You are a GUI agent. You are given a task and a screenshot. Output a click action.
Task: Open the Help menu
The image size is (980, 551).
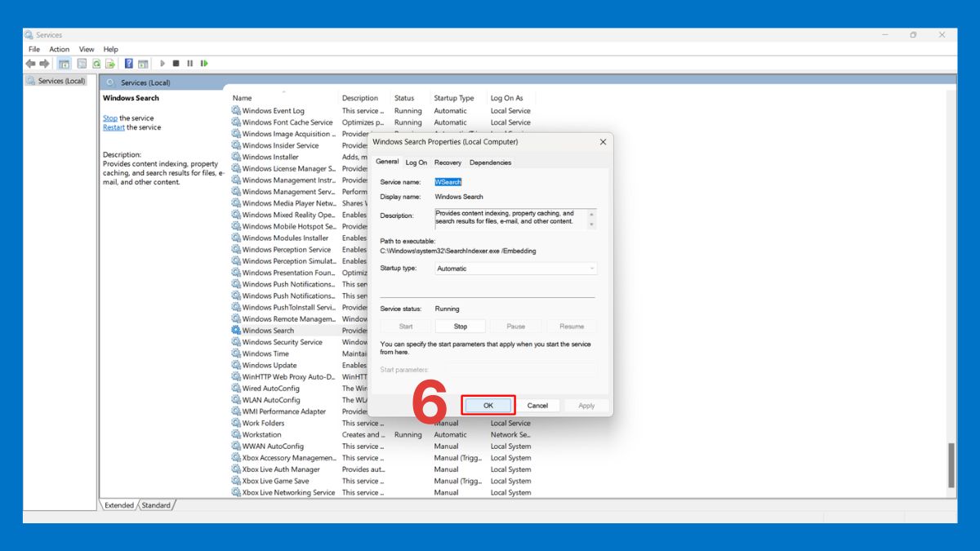tap(111, 49)
